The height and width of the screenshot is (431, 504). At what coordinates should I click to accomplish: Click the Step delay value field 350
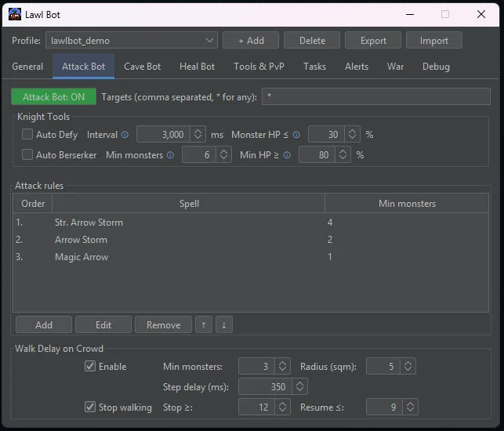(265, 386)
